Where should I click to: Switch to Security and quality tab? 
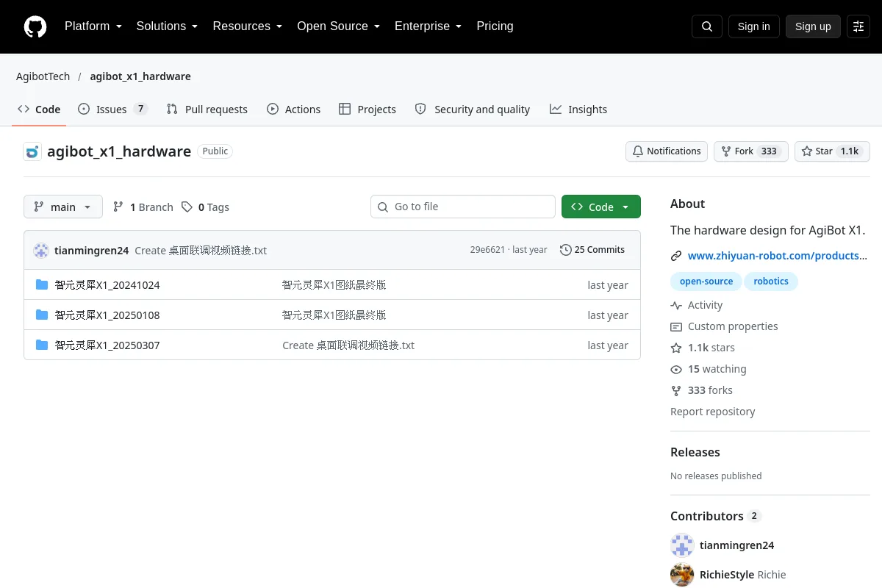point(473,109)
